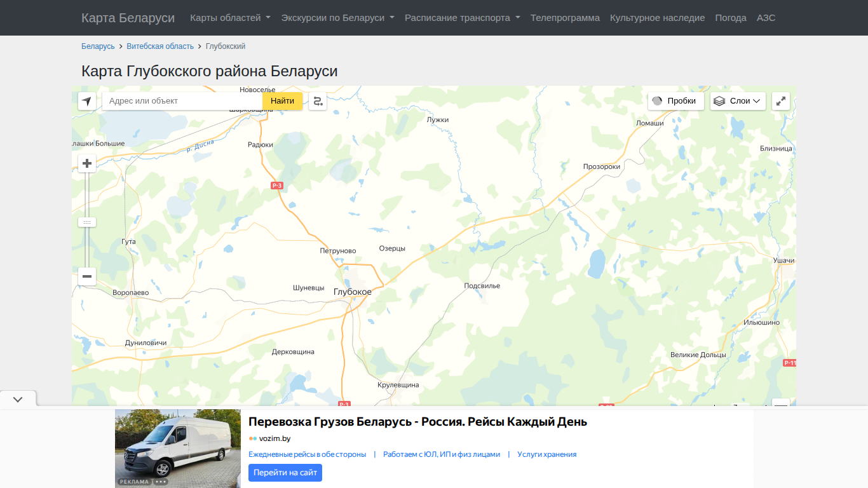Open the Слои layers dropdown

click(x=738, y=101)
